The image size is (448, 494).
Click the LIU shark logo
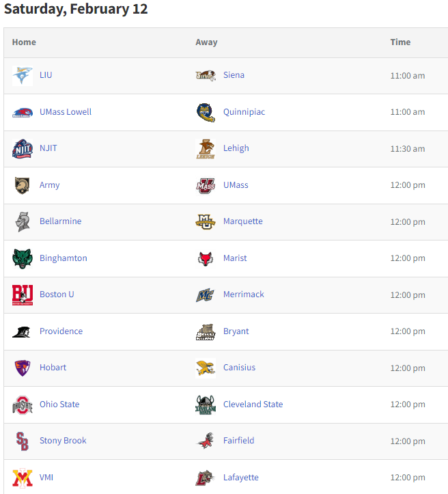pyautogui.click(x=23, y=76)
